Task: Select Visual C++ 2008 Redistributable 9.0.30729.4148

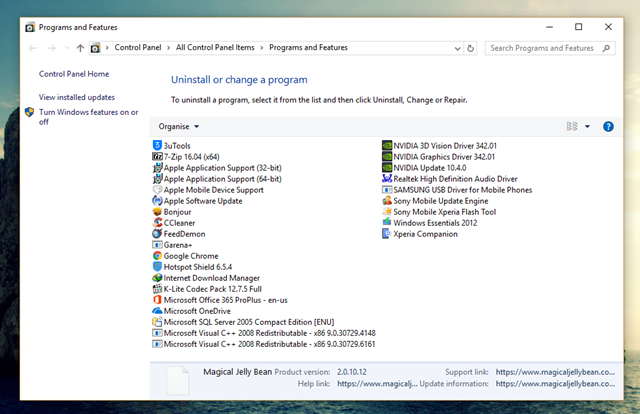Action: (x=264, y=333)
